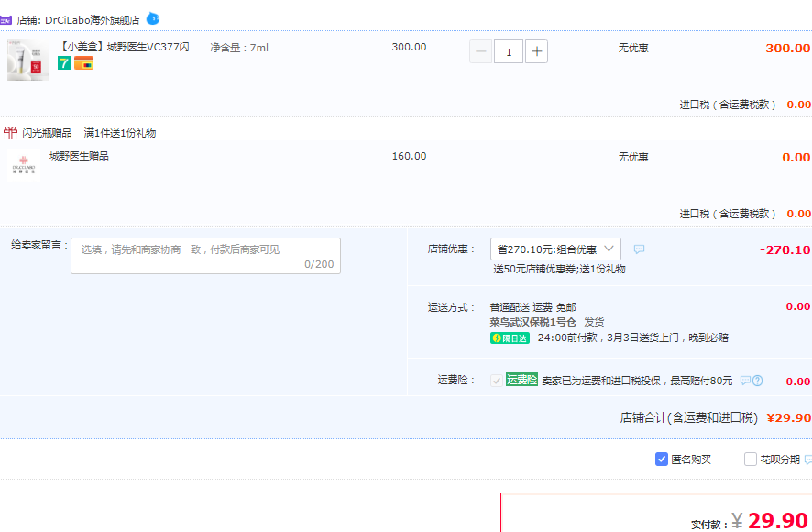This screenshot has width=812, height=532.
Task: Click the 送50元店铺优惠券;送1份礼物 text
Action: tap(559, 269)
